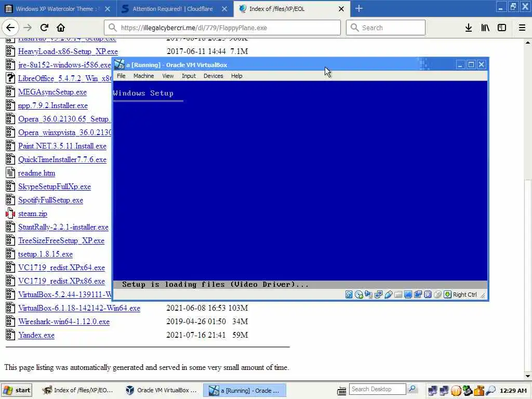This screenshot has width=532, height=399.
Task: Click the magnifier tray icon near clock
Action: click(490, 391)
